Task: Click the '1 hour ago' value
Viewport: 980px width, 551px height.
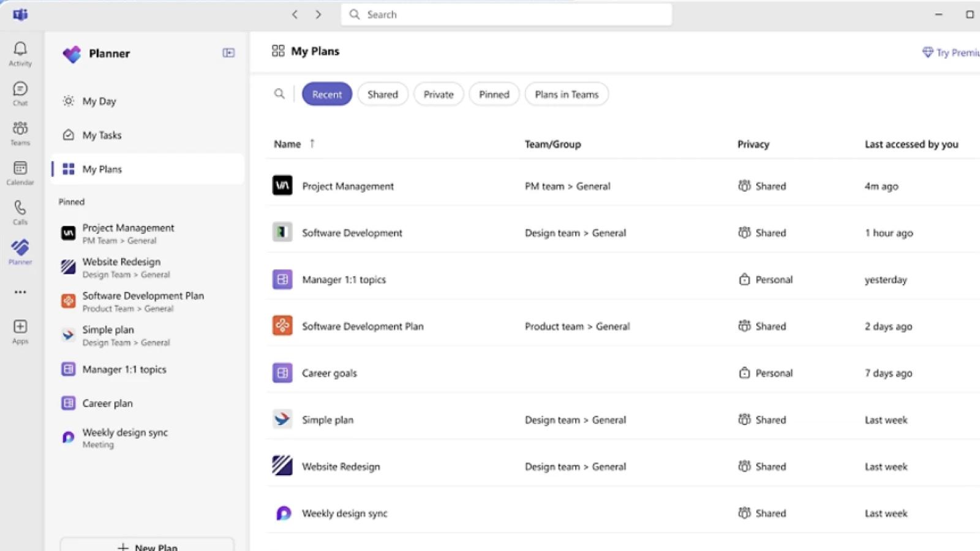Action: (889, 233)
